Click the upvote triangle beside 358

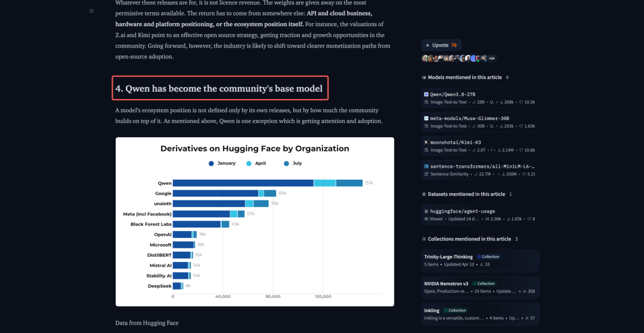(x=525, y=291)
